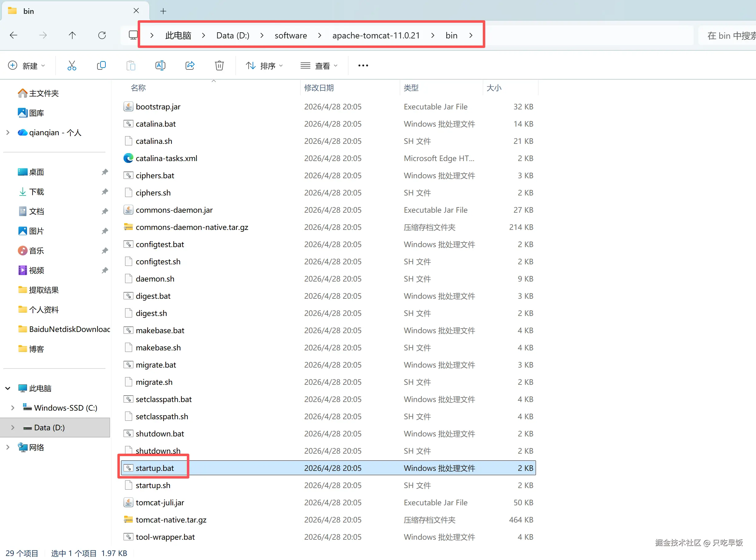Expand the 网络 tree node
The width and height of the screenshot is (756, 560).
click(x=8, y=448)
